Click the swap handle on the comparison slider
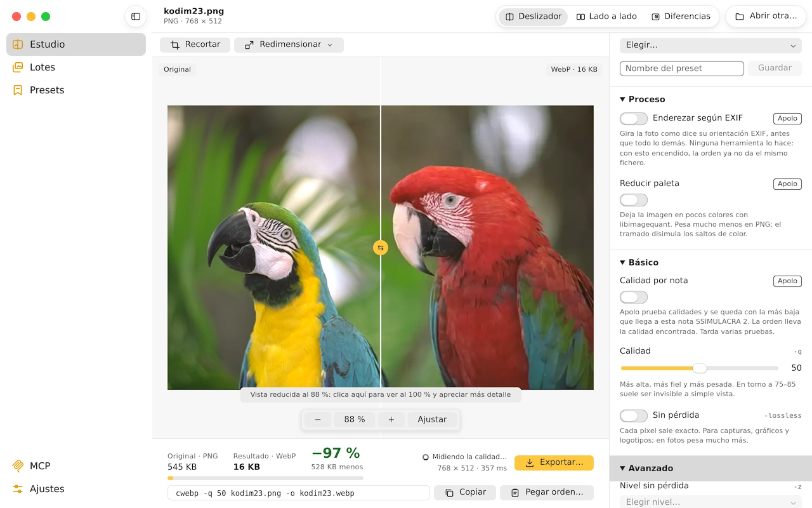The width and height of the screenshot is (812, 508). pos(381,248)
